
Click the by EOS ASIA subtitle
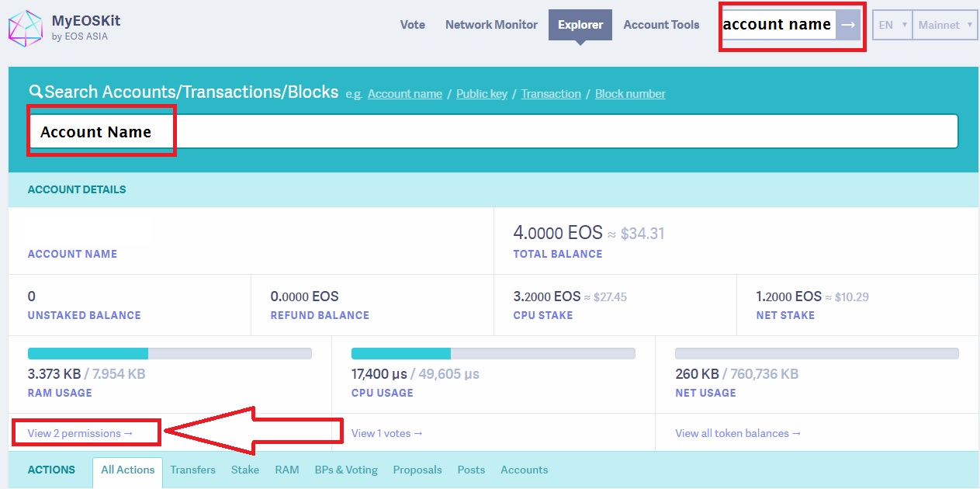point(80,36)
